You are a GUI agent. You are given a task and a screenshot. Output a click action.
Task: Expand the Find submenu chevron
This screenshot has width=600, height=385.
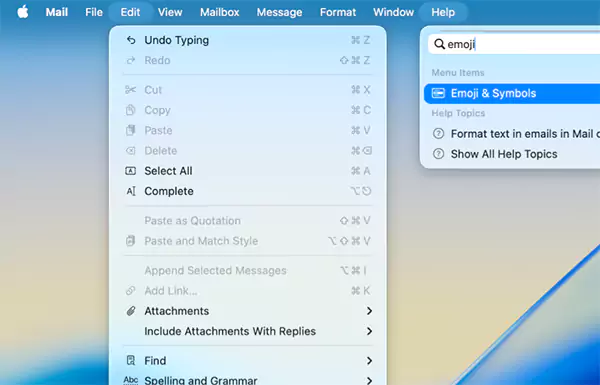[369, 361]
